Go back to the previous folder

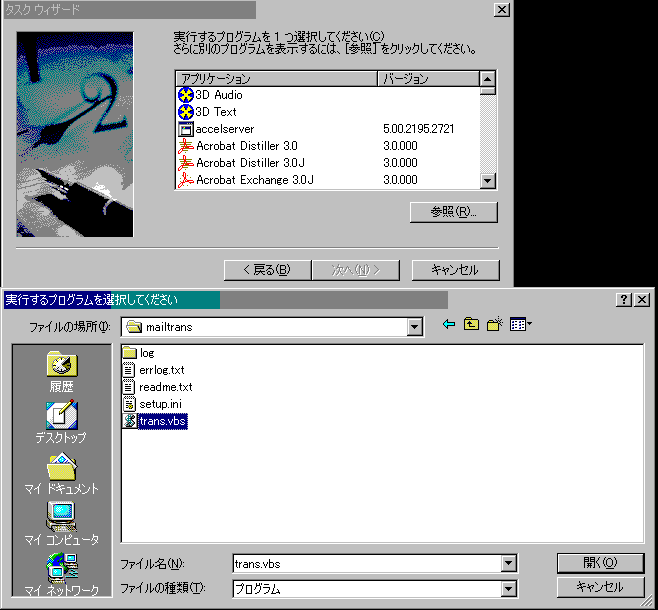449,324
